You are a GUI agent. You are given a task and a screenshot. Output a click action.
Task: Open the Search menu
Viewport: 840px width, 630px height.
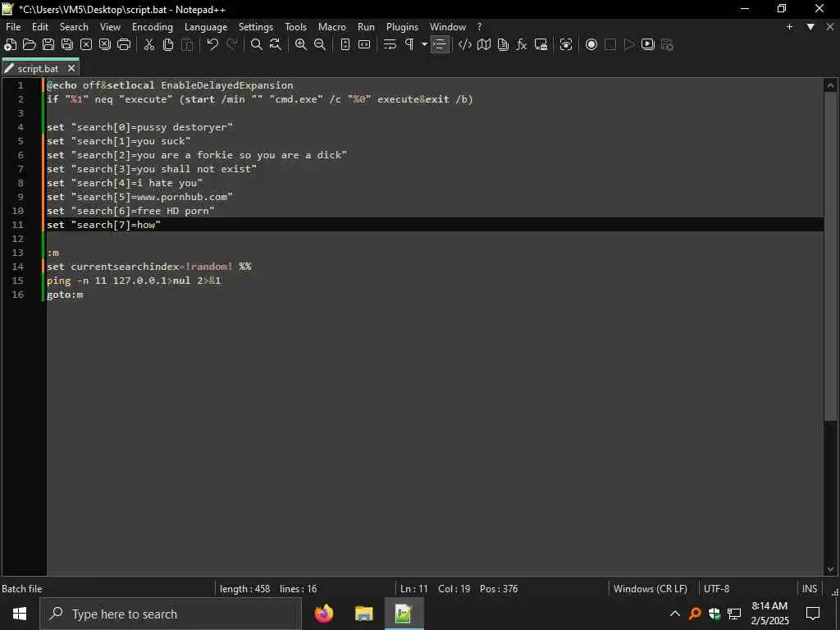(74, 27)
